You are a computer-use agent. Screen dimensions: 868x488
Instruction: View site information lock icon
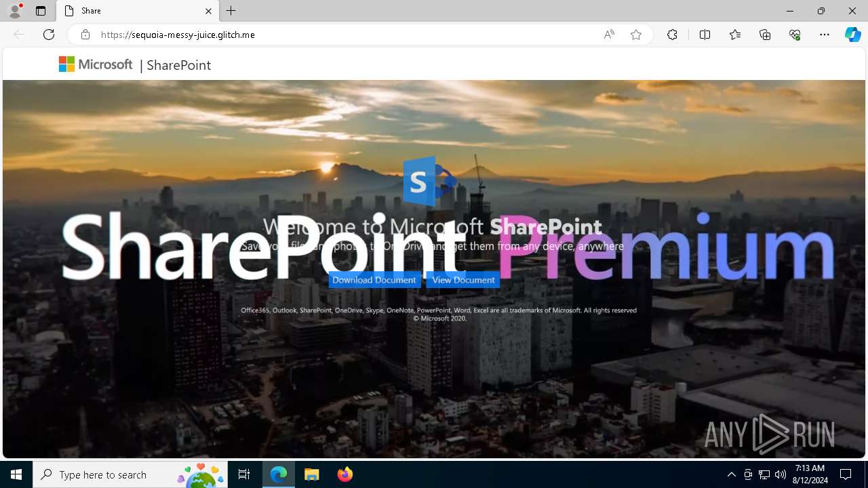point(85,35)
